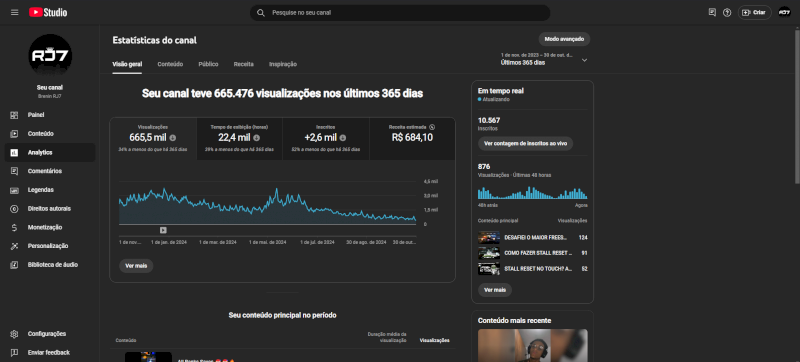Switch to the Visão geral tab

pyautogui.click(x=127, y=64)
